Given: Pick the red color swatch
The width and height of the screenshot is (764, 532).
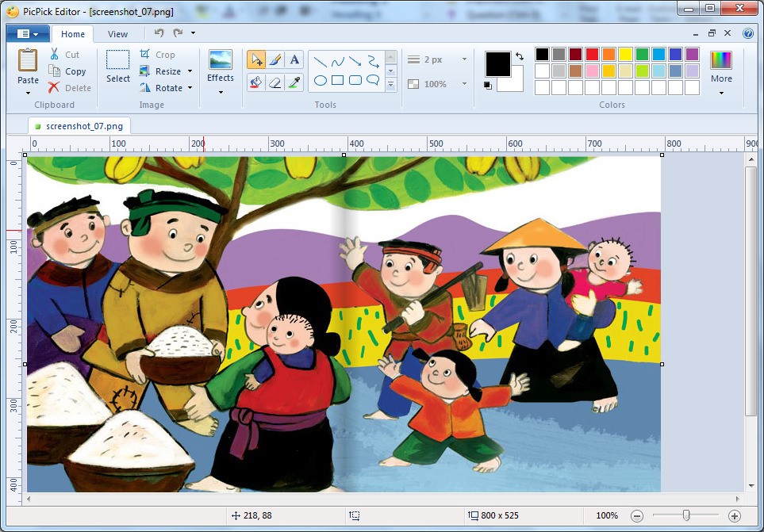Looking at the screenshot, I should point(592,55).
